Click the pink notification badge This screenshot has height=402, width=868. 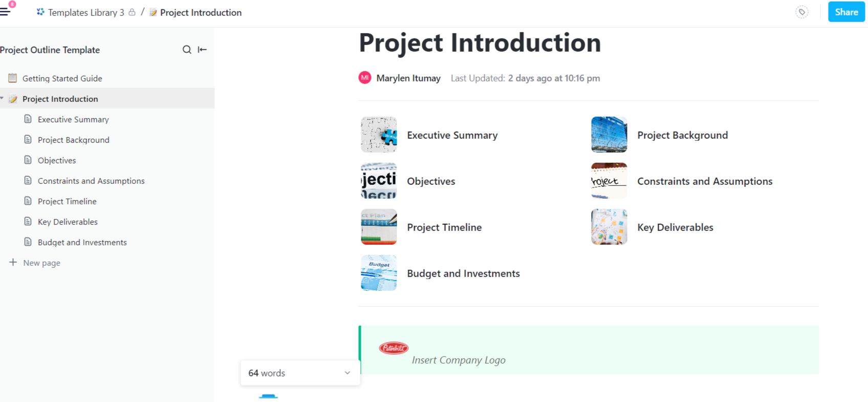coord(13,5)
